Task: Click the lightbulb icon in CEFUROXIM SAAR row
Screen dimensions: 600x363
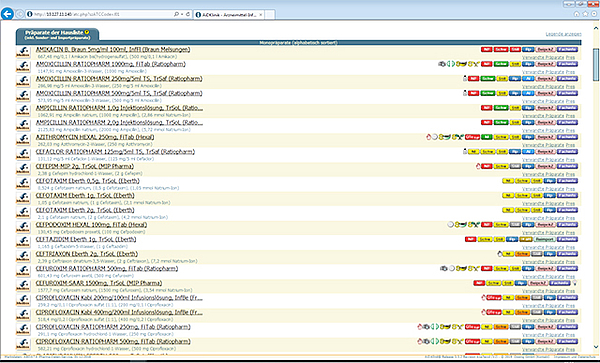Action: [575, 283]
